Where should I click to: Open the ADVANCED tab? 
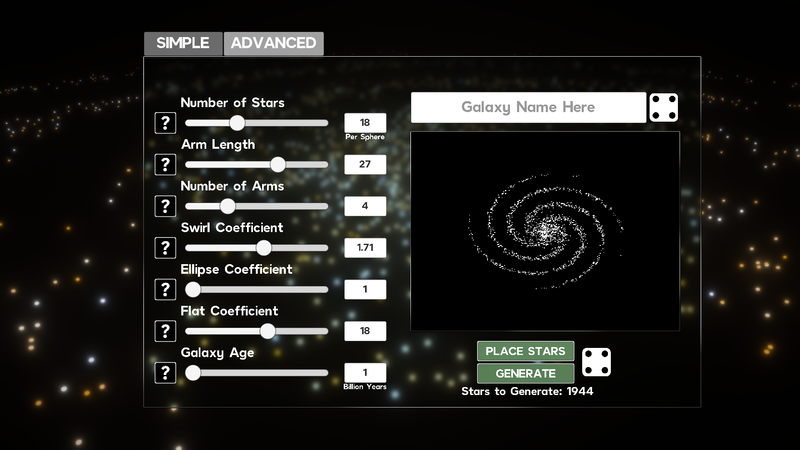pos(273,43)
